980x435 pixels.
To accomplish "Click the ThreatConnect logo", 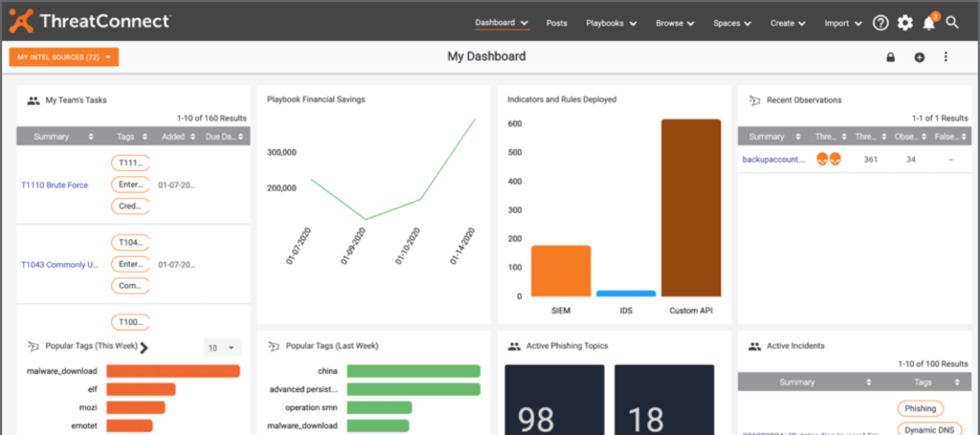I will (89, 21).
